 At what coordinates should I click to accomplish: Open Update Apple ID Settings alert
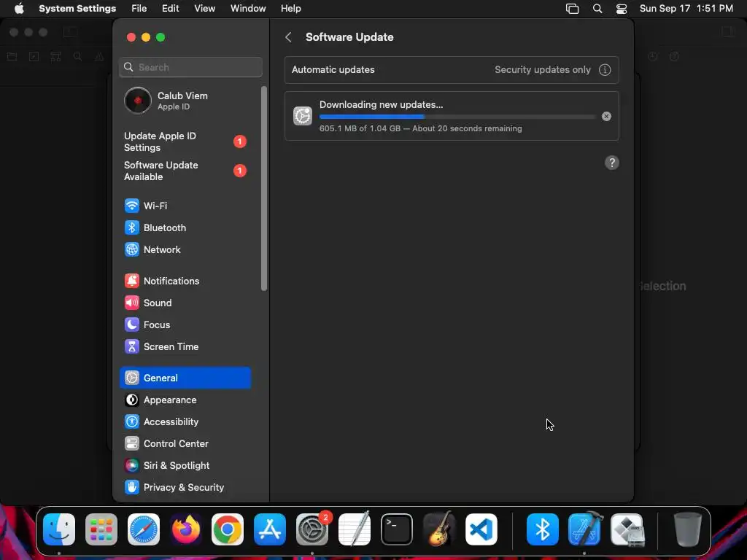click(x=185, y=142)
